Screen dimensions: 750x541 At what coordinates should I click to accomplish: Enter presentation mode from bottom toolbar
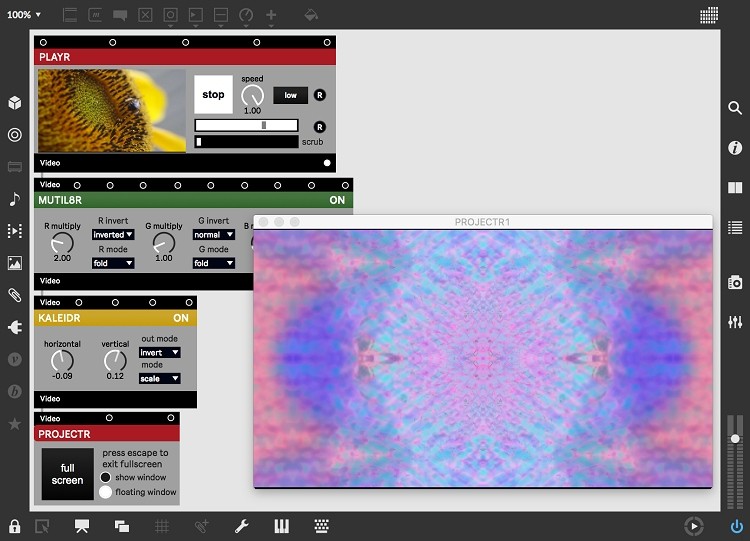pyautogui.click(x=82, y=526)
